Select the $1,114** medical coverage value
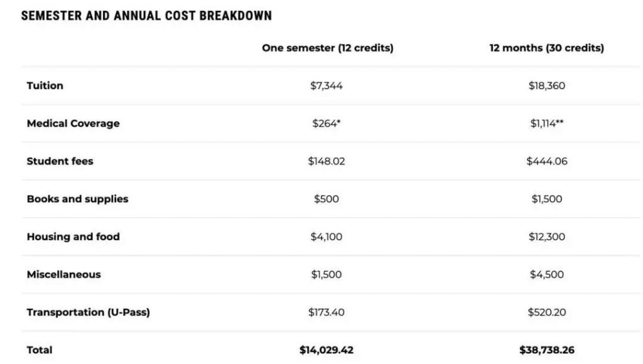The height and width of the screenshot is (364, 643). click(546, 124)
